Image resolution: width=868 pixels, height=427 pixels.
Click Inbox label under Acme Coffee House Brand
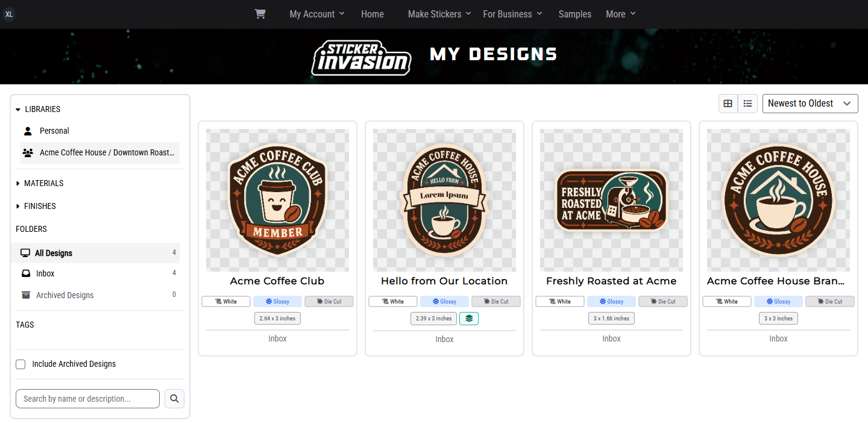coord(778,338)
